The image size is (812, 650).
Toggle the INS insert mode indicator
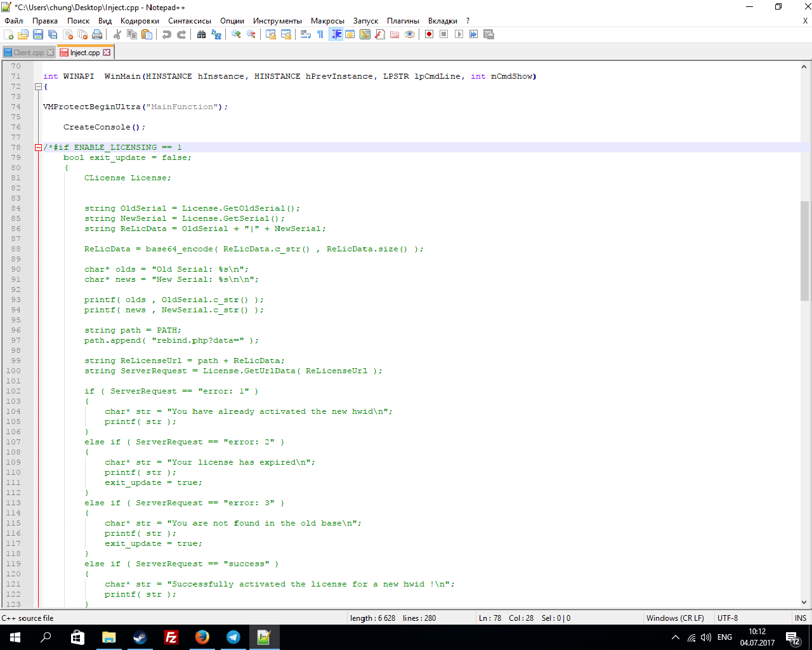(x=801, y=618)
